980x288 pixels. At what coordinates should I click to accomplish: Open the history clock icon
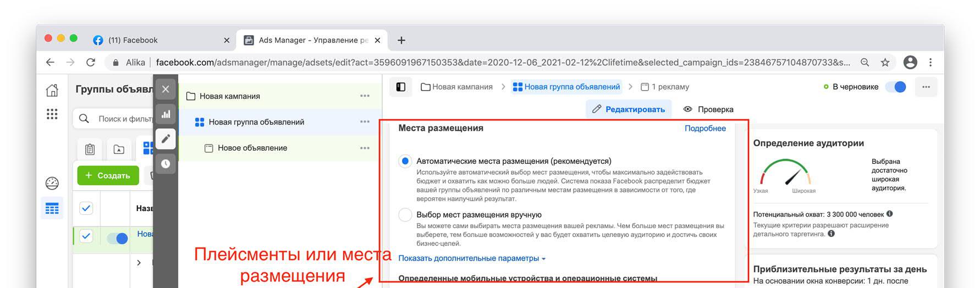pos(166,164)
